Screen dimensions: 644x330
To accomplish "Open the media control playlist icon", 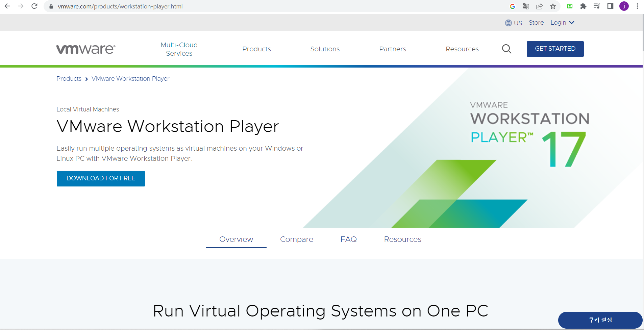I will [x=597, y=6].
